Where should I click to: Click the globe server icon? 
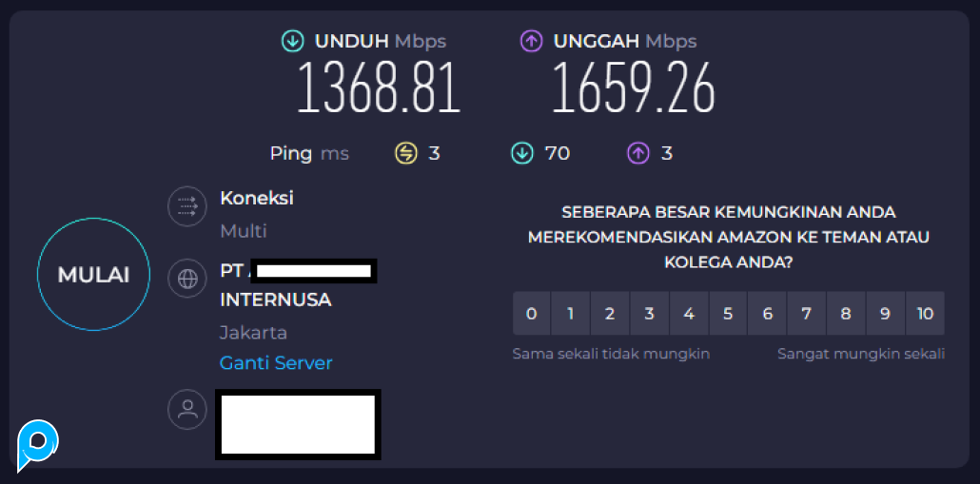(x=187, y=279)
